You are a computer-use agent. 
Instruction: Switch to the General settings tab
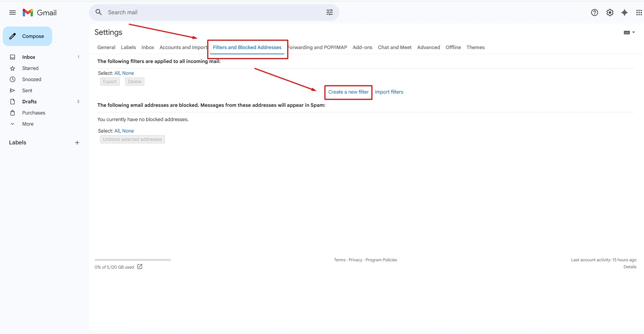(x=106, y=47)
